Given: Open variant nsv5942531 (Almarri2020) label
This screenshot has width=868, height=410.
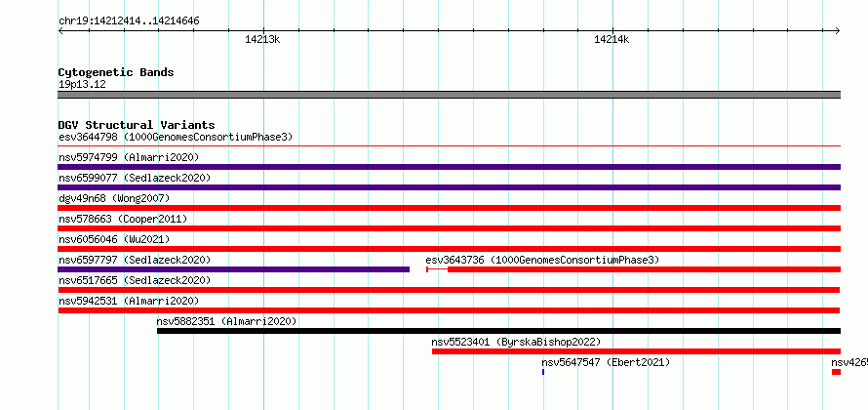Looking at the screenshot, I should pyautogui.click(x=129, y=301).
